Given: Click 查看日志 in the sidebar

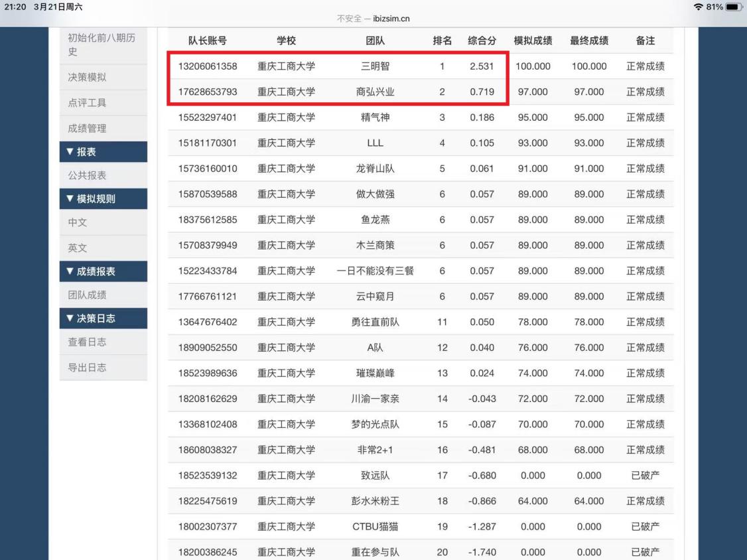Looking at the screenshot, I should pos(103,342).
